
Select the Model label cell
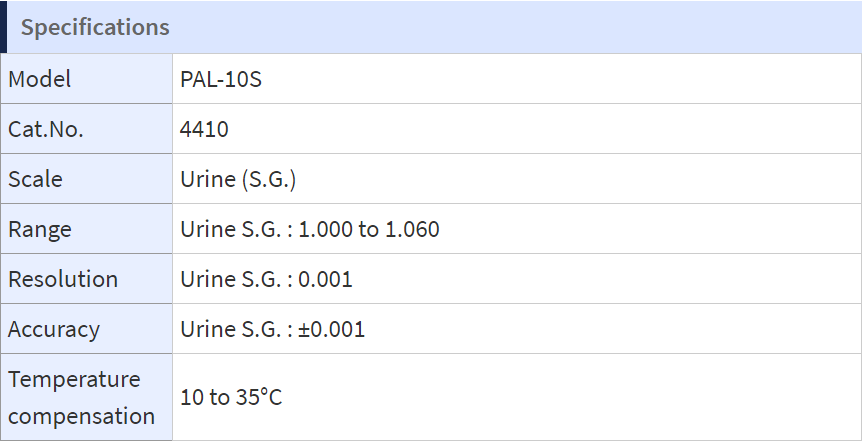click(87, 79)
